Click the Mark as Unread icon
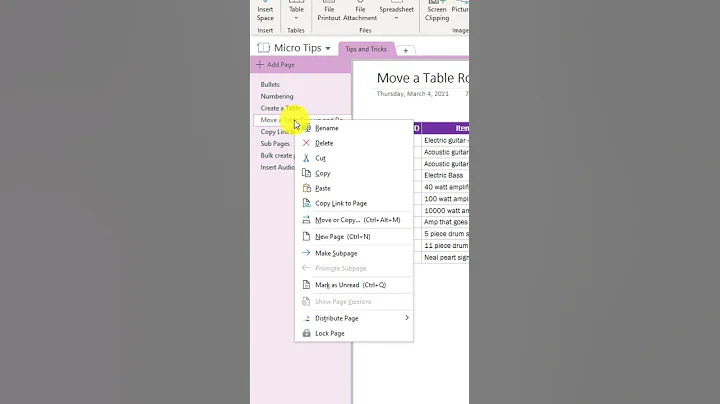Viewport: 720px width, 404px height. 306,285
